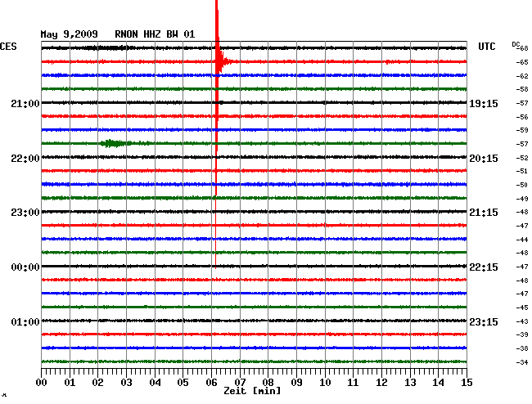This screenshot has width=532, height=404.
Task: Click the DC offset value -45
Action: [522, 307]
